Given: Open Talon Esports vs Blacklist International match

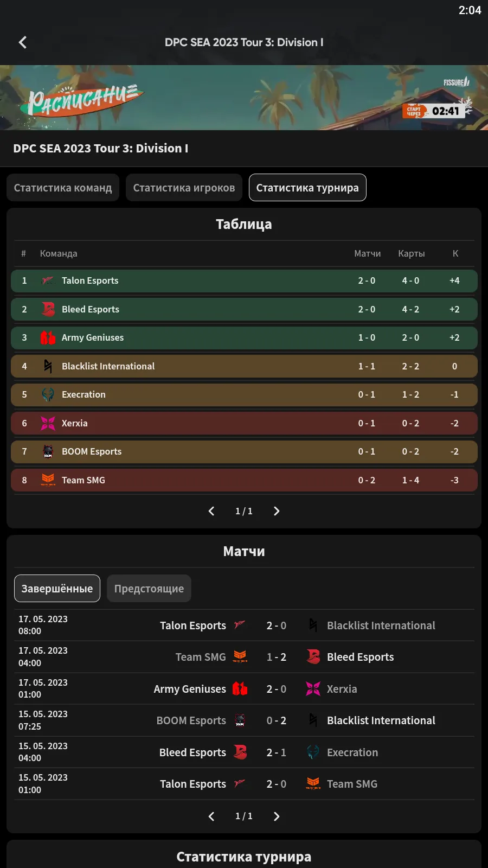Looking at the screenshot, I should (277, 626).
